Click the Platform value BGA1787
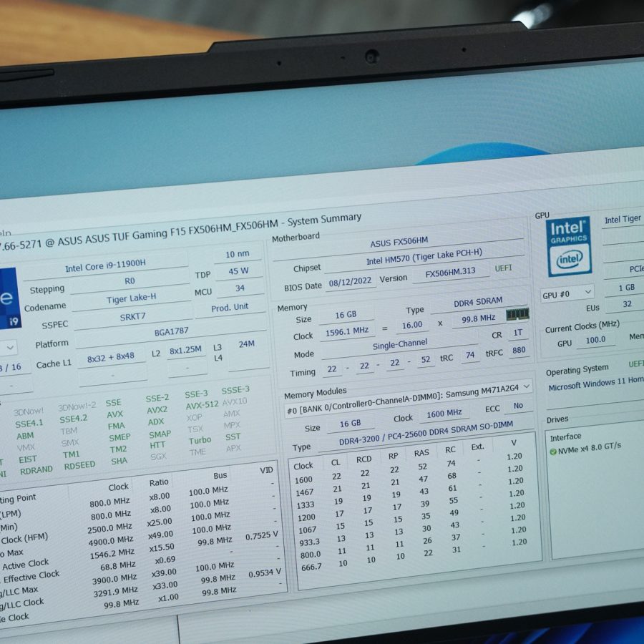Viewport: 644px width, 644px height. [x=171, y=331]
